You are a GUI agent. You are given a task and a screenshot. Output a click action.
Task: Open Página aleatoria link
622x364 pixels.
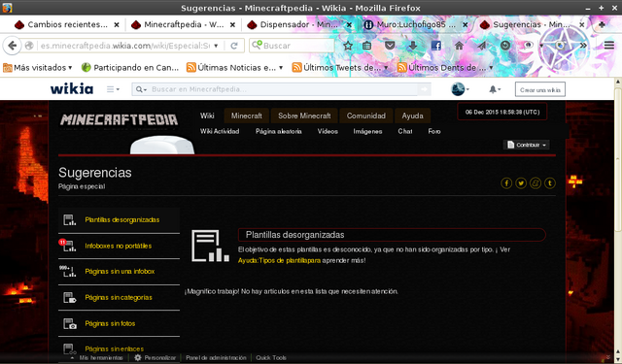tap(279, 131)
